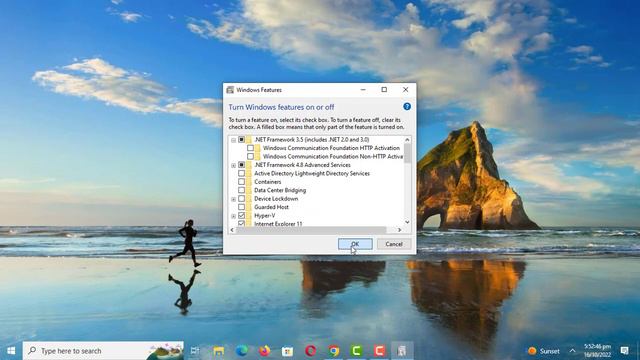Screen dimensions: 640x360
Task: Check the Guarded Host box
Action: pyautogui.click(x=241, y=207)
